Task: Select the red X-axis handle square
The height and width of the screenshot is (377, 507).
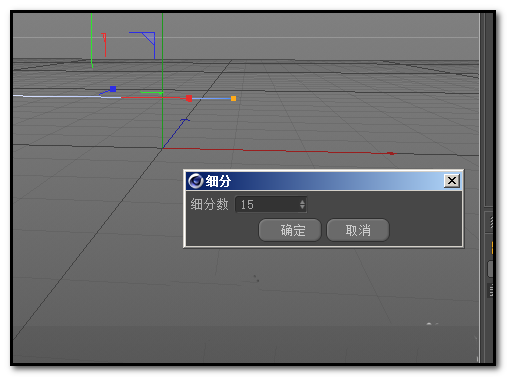Action: [189, 98]
